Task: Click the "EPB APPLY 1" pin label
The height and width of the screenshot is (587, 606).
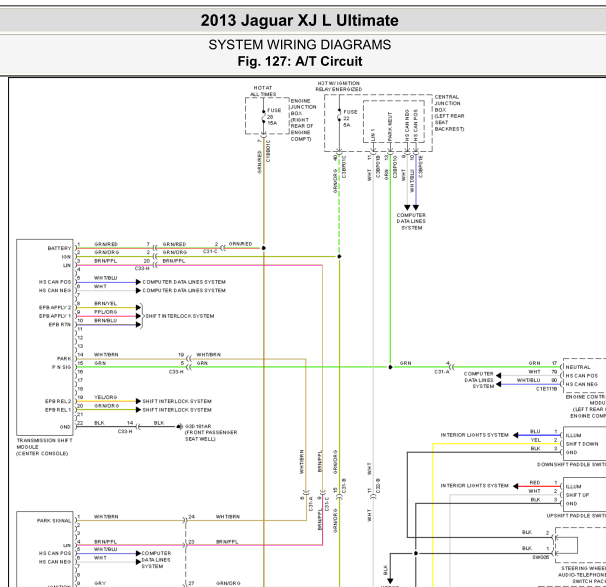Action: 55,316
